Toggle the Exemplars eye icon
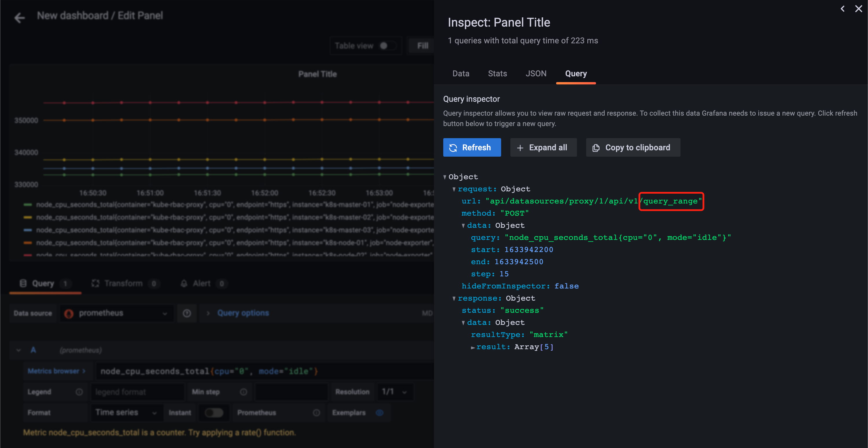Image resolution: width=868 pixels, height=448 pixels. pos(379,413)
